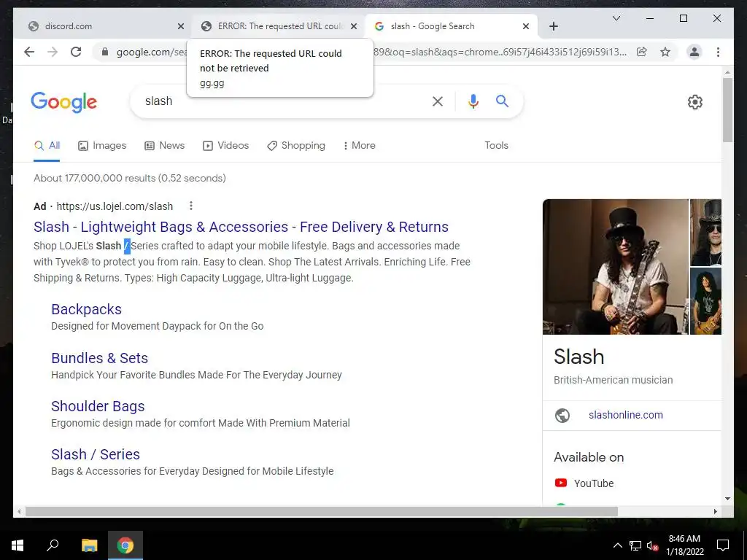Open the Chrome profile avatar menu
The width and height of the screenshot is (747, 560).
pyautogui.click(x=694, y=52)
